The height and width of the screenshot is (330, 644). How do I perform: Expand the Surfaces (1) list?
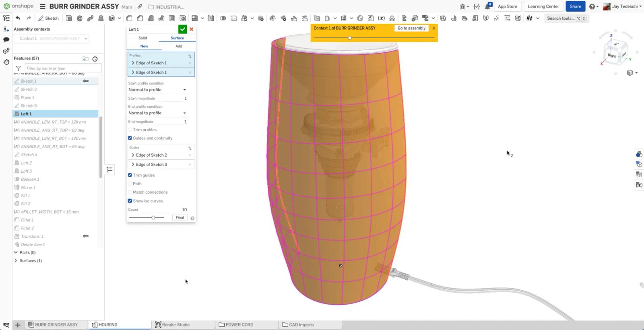coord(16,261)
